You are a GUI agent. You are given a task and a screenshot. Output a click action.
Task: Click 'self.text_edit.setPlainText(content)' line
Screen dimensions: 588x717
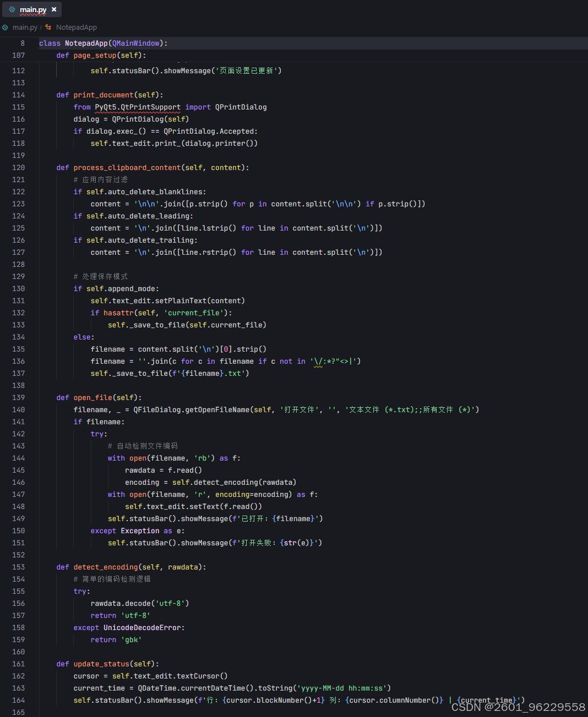click(167, 300)
